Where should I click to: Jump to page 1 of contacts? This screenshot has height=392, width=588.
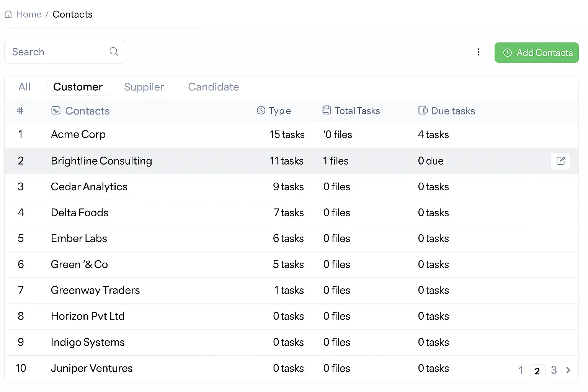[x=521, y=370]
